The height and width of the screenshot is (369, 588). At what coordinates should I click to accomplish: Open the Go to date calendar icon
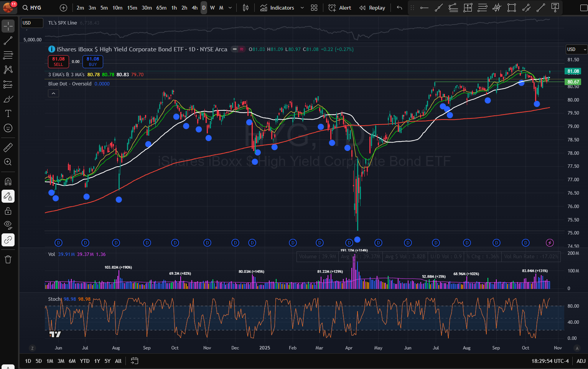click(134, 361)
